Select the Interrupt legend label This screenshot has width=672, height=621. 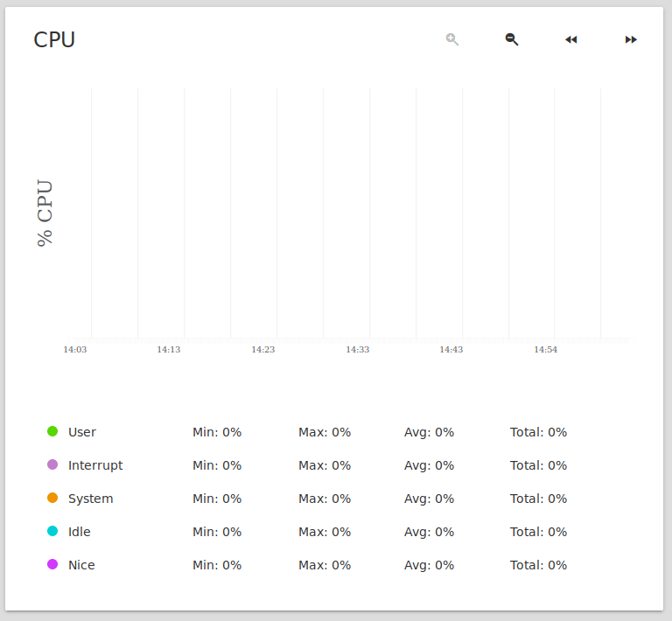(x=95, y=465)
